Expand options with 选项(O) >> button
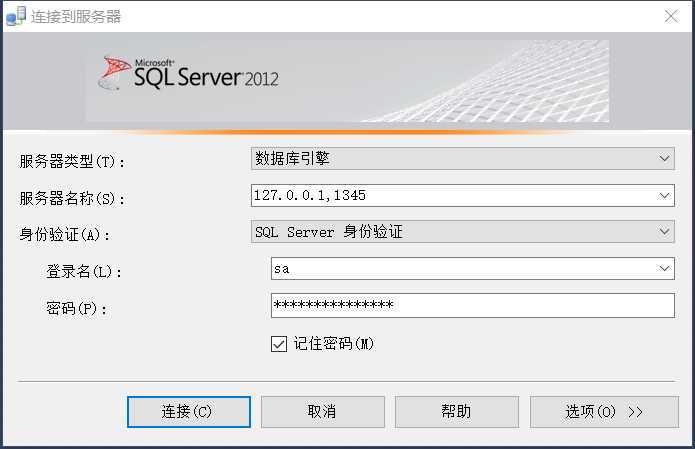695x449 pixels. (x=604, y=412)
